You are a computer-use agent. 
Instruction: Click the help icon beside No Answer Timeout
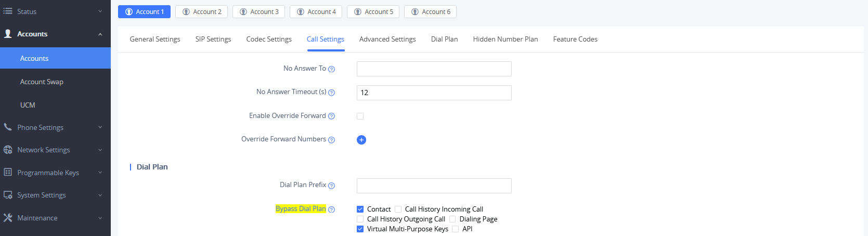331,93
